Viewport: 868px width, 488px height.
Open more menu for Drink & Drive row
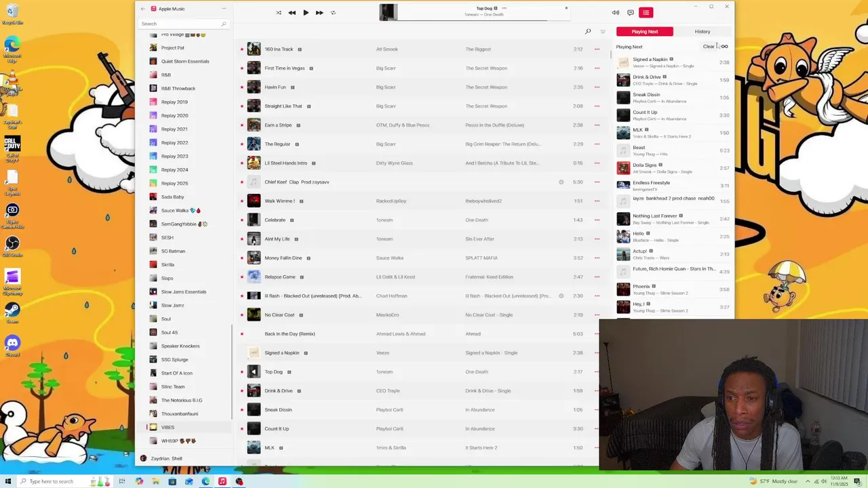(x=597, y=390)
